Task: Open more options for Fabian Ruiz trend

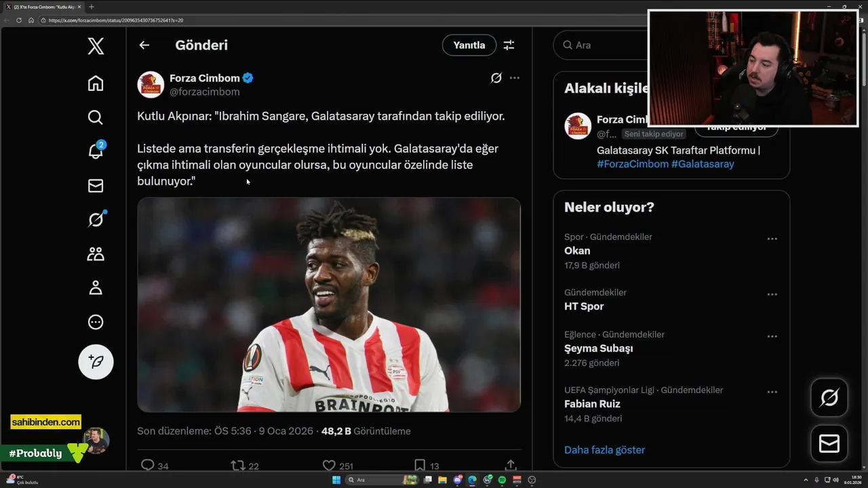Action: pyautogui.click(x=772, y=392)
